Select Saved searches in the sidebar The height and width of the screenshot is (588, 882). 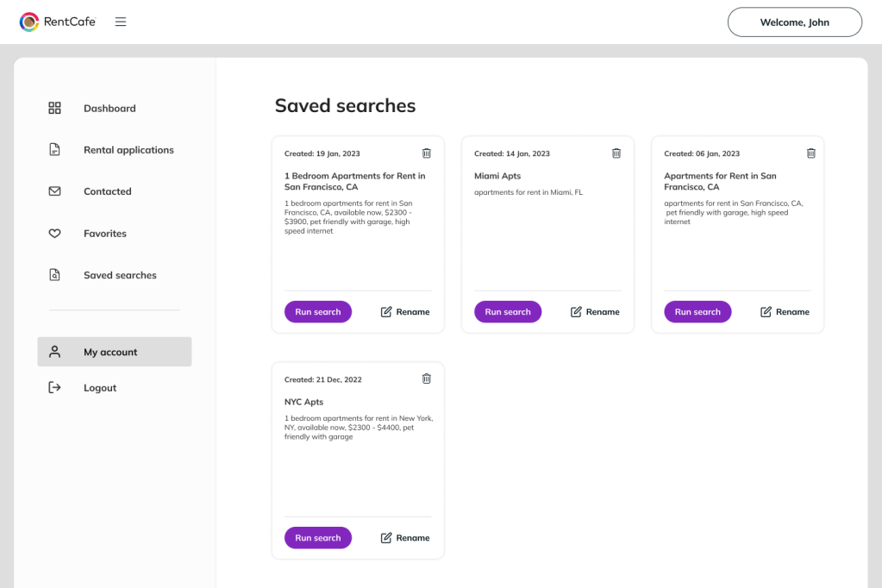(x=121, y=275)
